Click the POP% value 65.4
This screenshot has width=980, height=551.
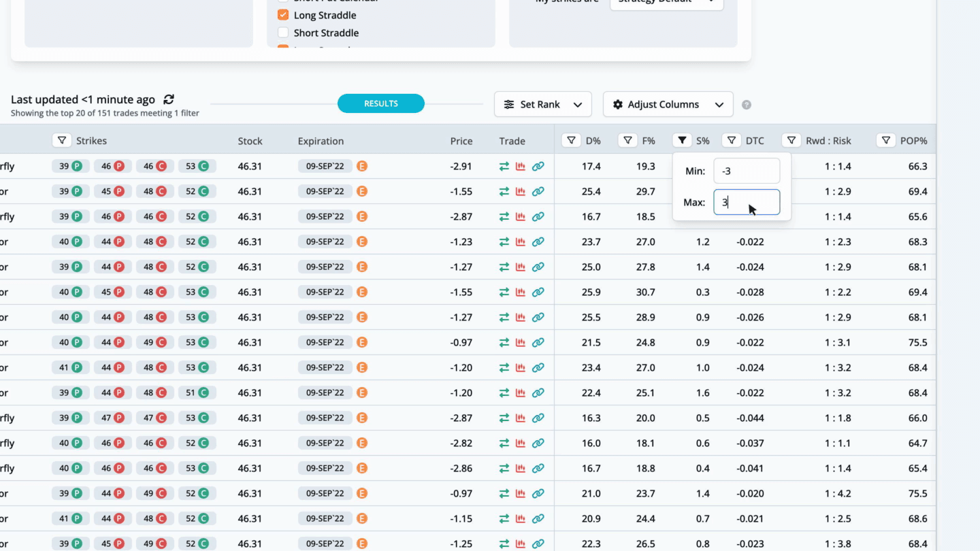click(x=917, y=468)
